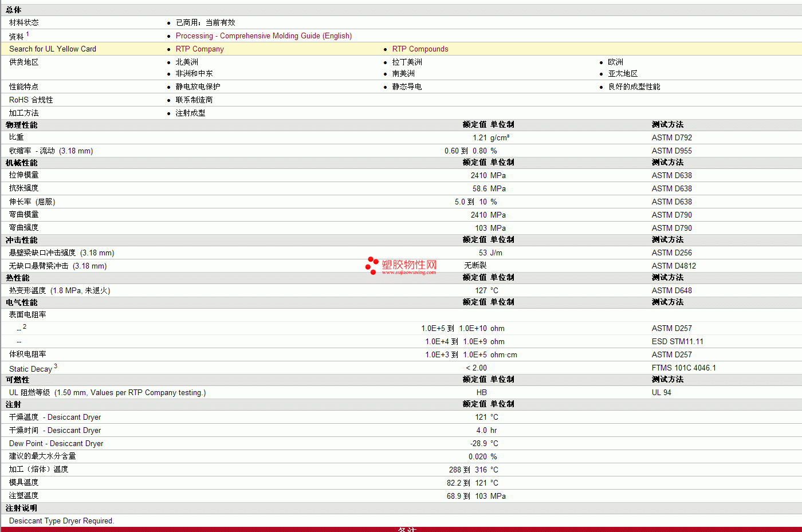Click the 悬壁梁缺口冲击强度 value 53
Image resolution: width=802 pixels, height=532 pixels.
(483, 253)
